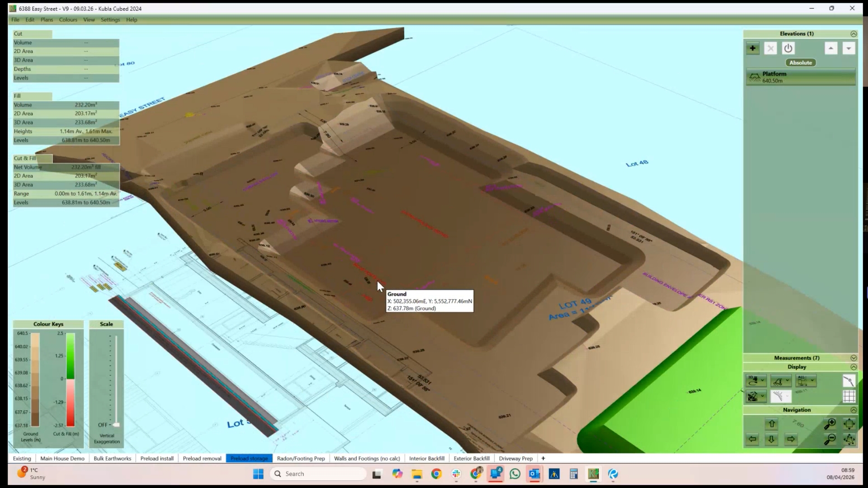This screenshot has height=488, width=868.
Task: Toggle the line node display icon
Action: coord(849,381)
